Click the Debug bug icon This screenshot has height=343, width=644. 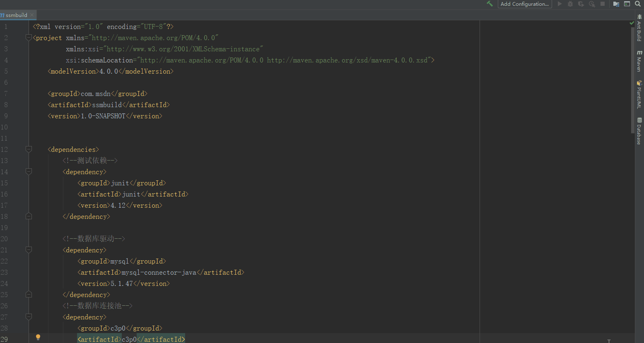tap(570, 4)
